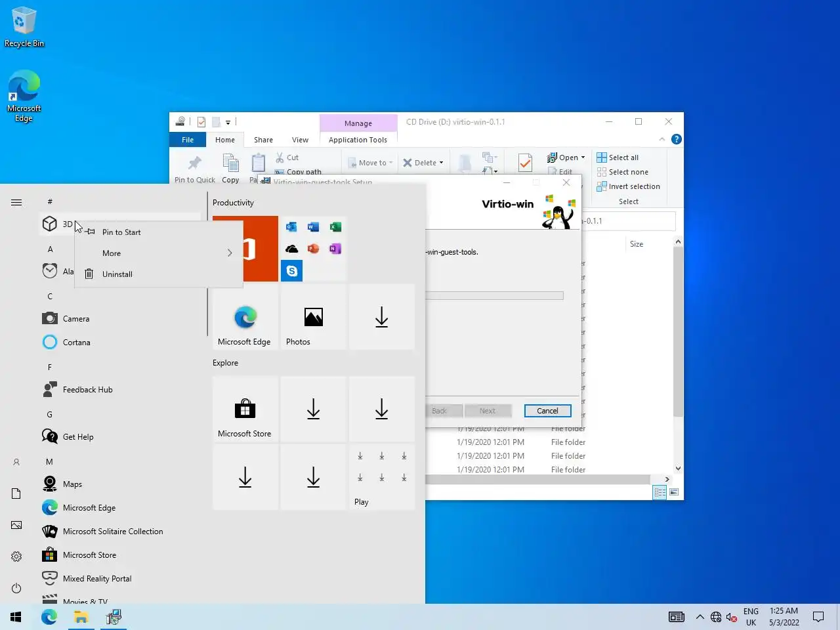Open Feedback Hub app
Image resolution: width=840 pixels, height=630 pixels.
coord(121,390)
